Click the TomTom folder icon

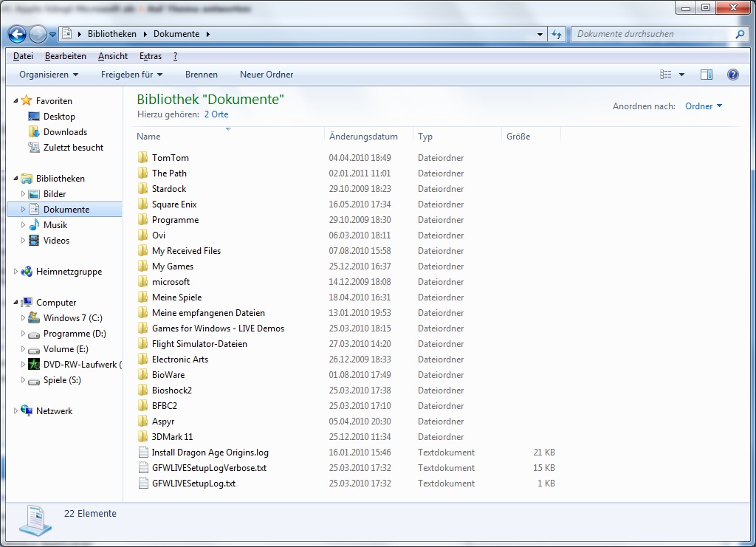(x=142, y=157)
